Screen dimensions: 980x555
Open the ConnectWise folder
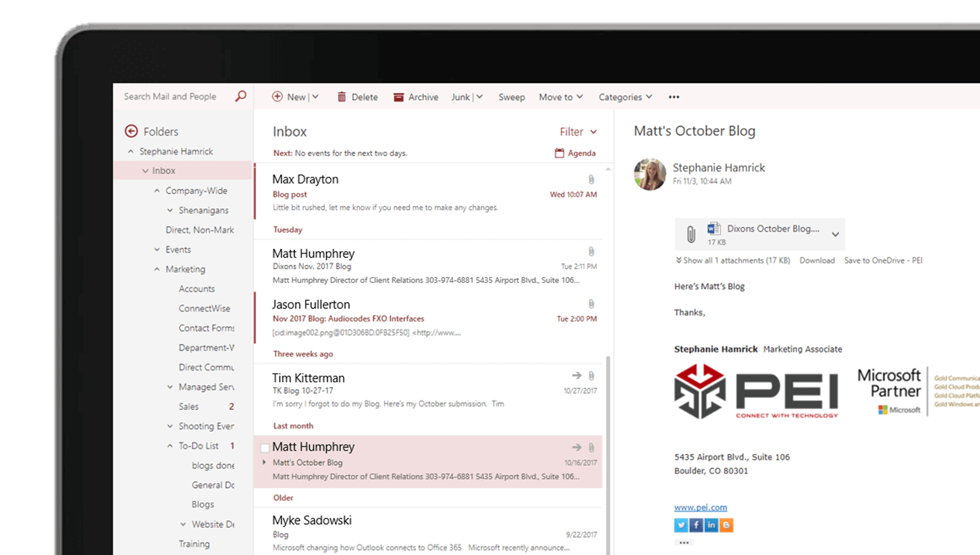point(204,308)
